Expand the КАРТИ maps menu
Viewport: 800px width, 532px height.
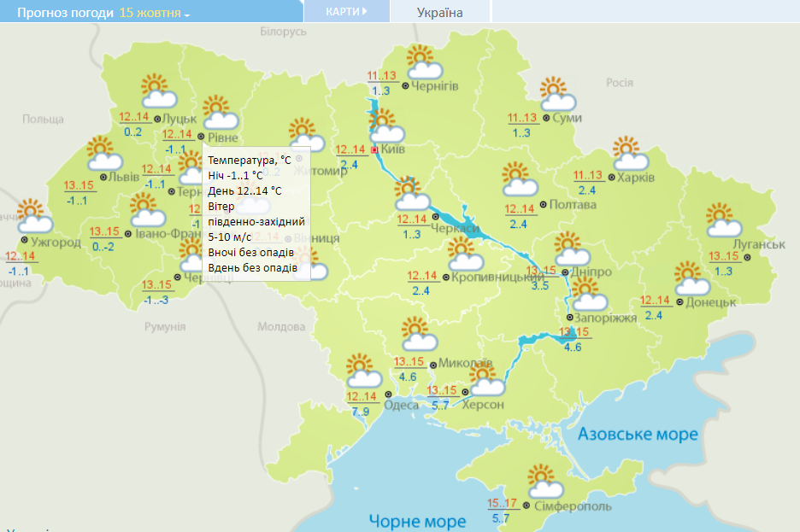346,12
